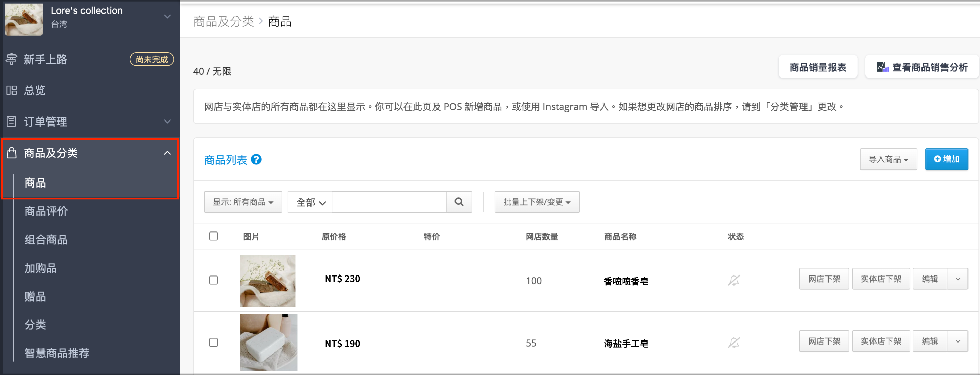Open 组合商品 submenu item
This screenshot has height=375, width=980.
[46, 240]
